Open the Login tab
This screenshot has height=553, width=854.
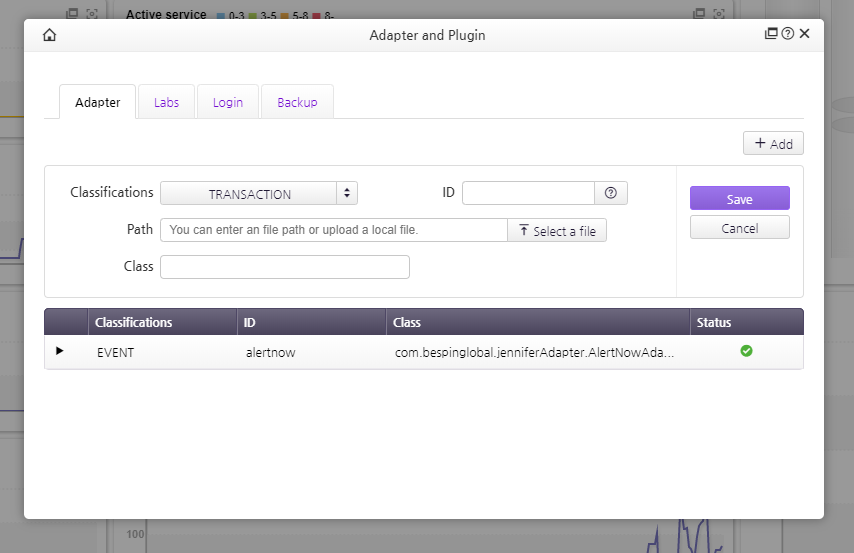228,102
